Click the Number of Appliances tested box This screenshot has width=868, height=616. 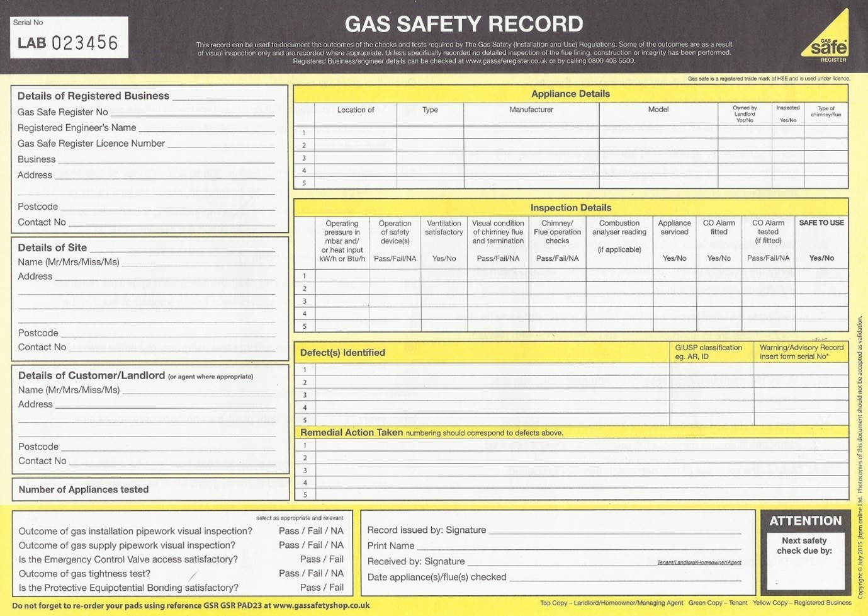150,489
